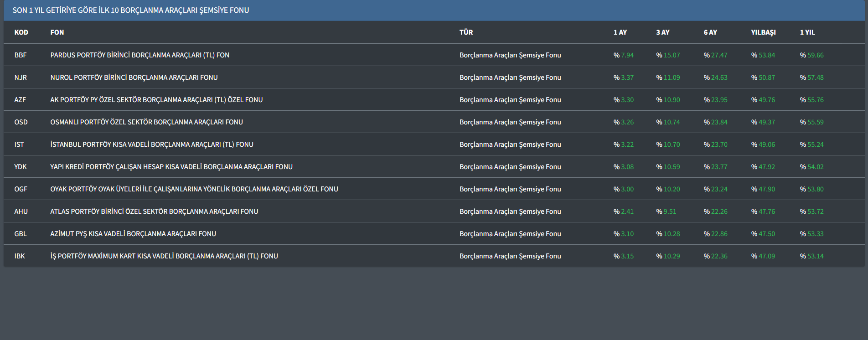Click the FON column header
The image size is (868, 340).
click(57, 32)
